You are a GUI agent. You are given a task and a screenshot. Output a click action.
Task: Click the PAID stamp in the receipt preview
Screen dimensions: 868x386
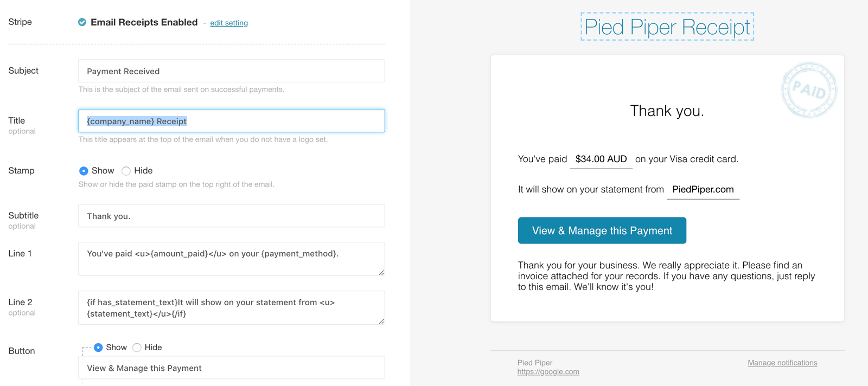[x=809, y=90]
